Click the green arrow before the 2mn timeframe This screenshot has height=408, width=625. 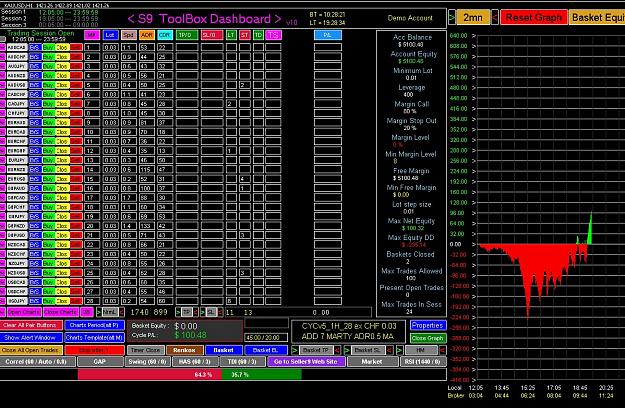(x=452, y=17)
